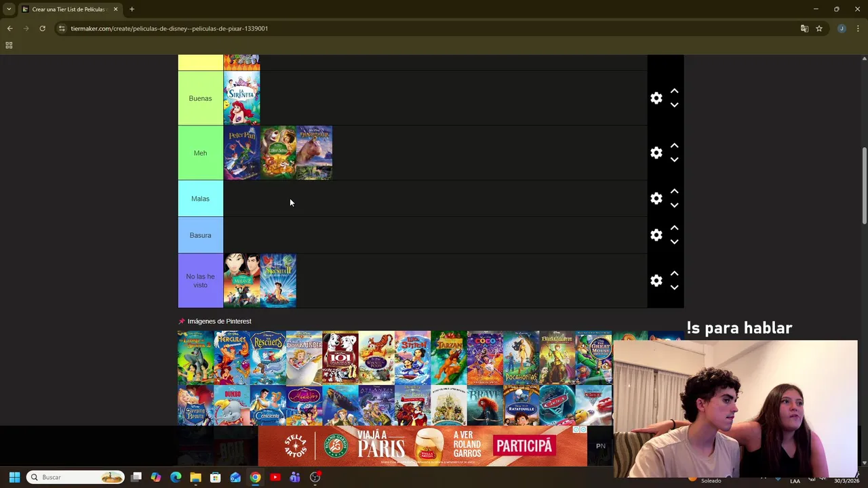The image size is (868, 488).
Task: Open File Explorer from taskbar
Action: click(x=195, y=477)
